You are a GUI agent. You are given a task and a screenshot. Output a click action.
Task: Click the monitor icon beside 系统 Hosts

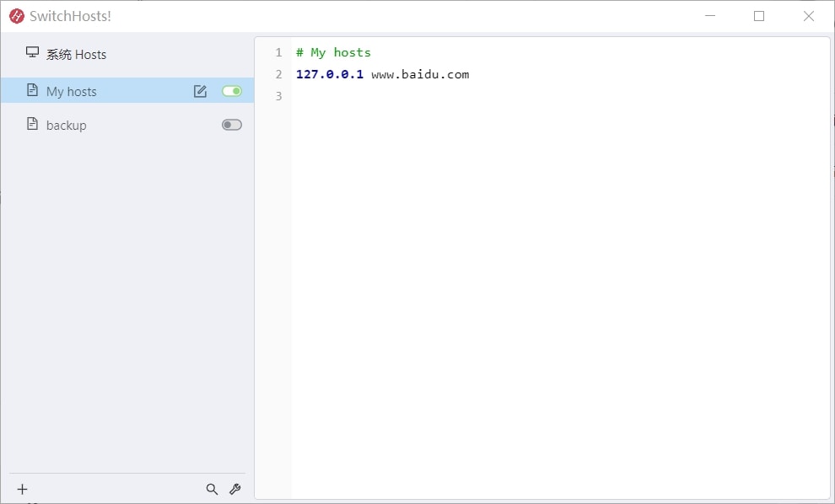click(x=33, y=52)
